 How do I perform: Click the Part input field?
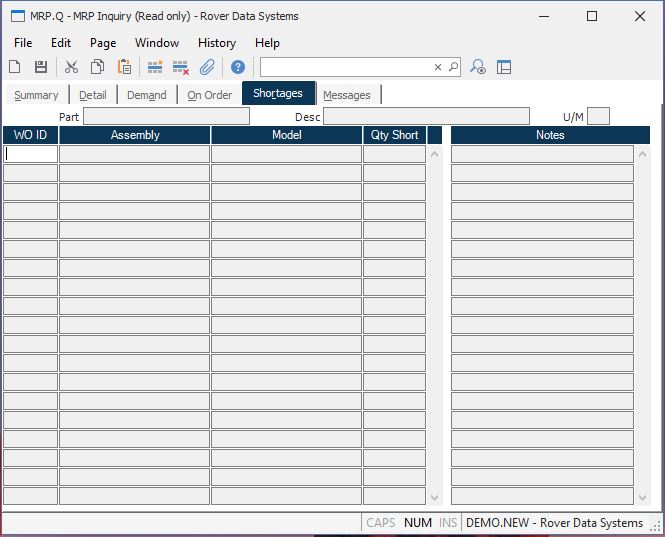pyautogui.click(x=166, y=117)
